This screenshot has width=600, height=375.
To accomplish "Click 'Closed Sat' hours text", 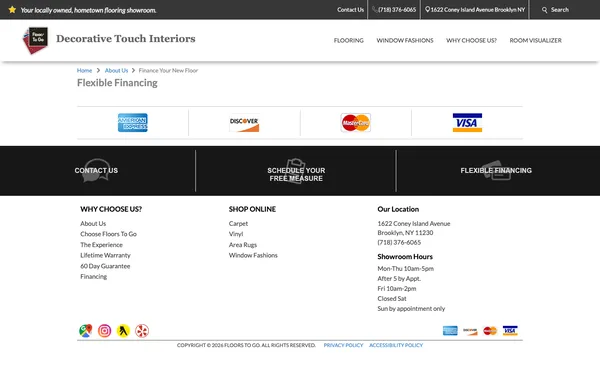I will click(392, 298).
